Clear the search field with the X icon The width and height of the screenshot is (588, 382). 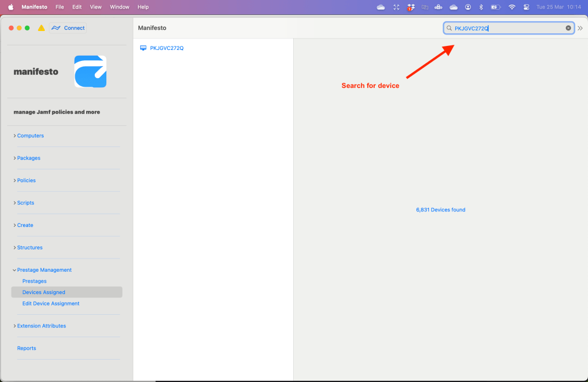coord(568,28)
